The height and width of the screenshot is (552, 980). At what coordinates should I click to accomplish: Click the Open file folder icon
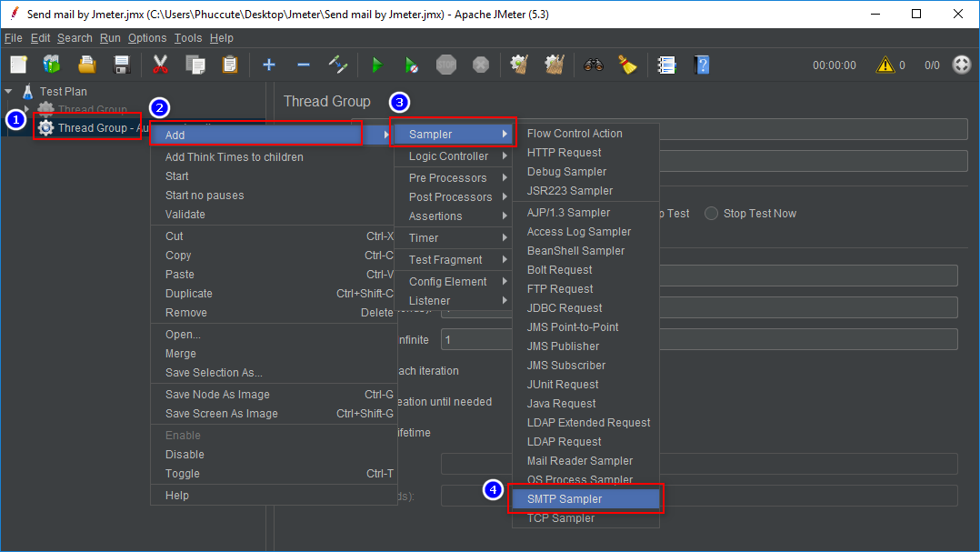(87, 65)
